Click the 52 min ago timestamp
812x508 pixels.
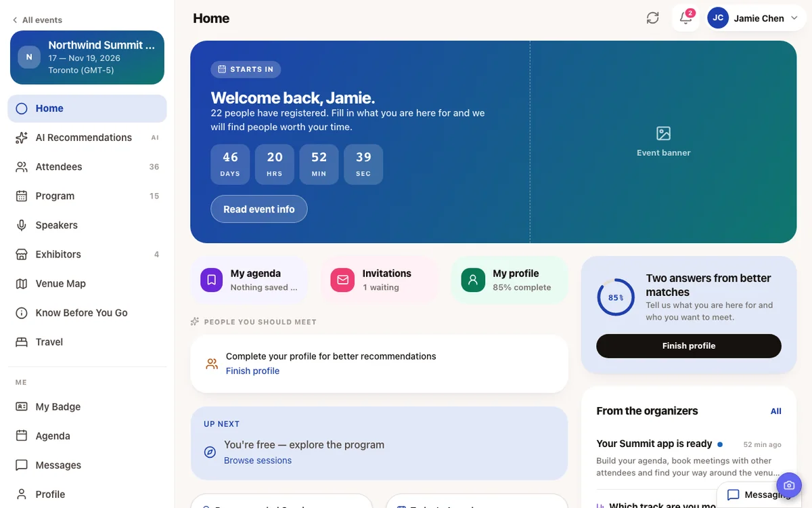[762, 444]
